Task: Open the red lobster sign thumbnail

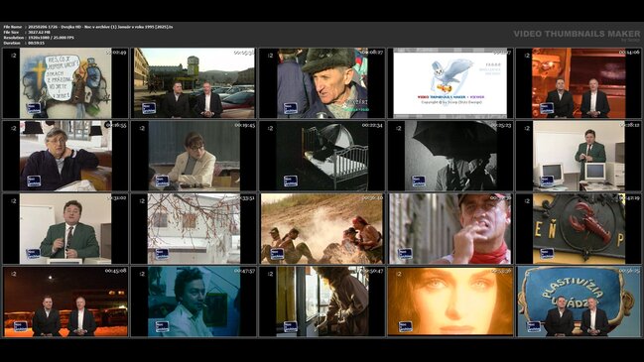Action: point(579,229)
